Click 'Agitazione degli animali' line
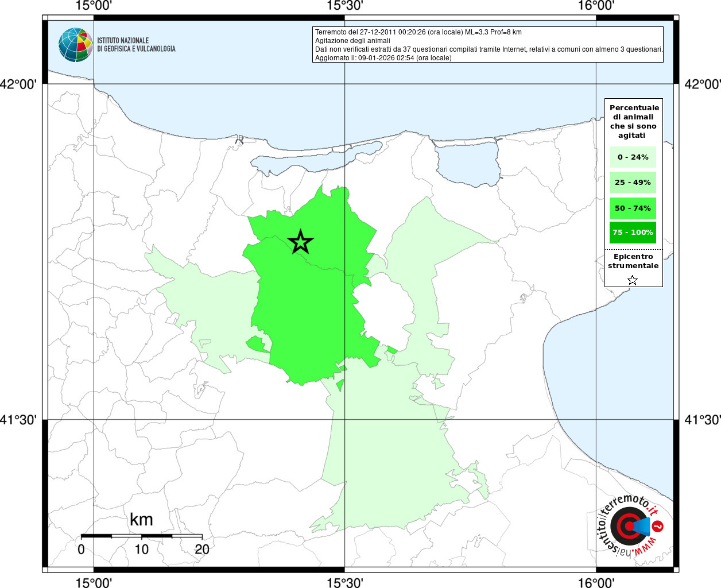Viewport: 721px width, 588px height. point(352,41)
